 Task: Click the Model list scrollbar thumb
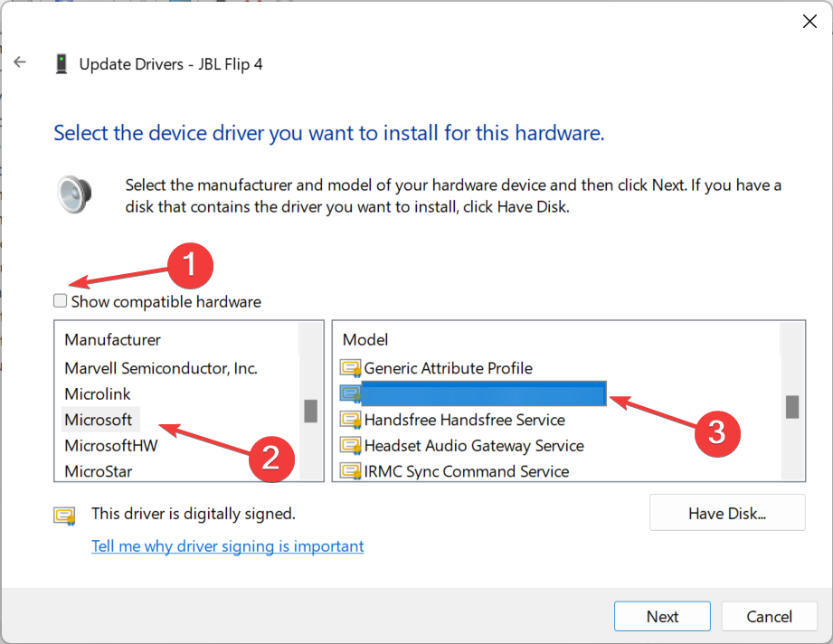click(x=792, y=407)
